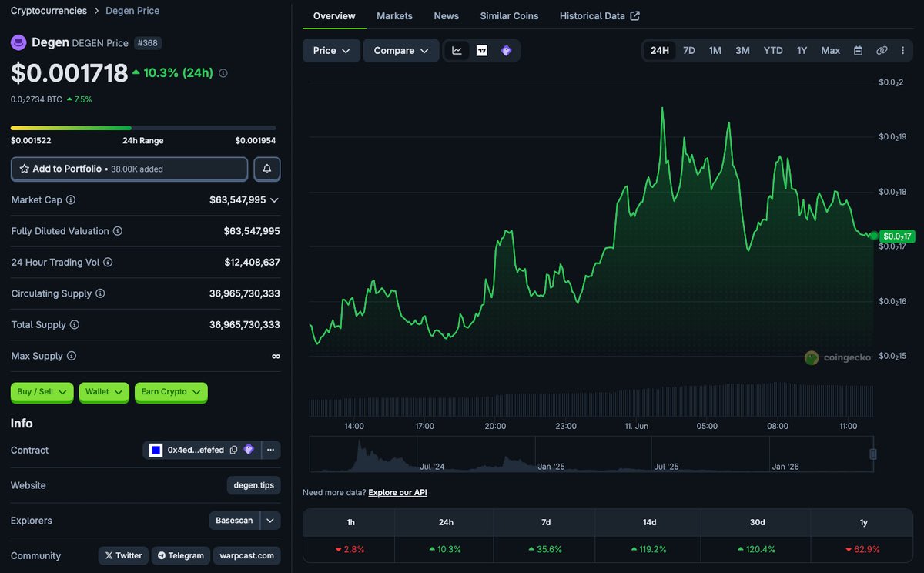The width and height of the screenshot is (924, 573).
Task: Open Basescan explorer
Action: pyautogui.click(x=234, y=521)
